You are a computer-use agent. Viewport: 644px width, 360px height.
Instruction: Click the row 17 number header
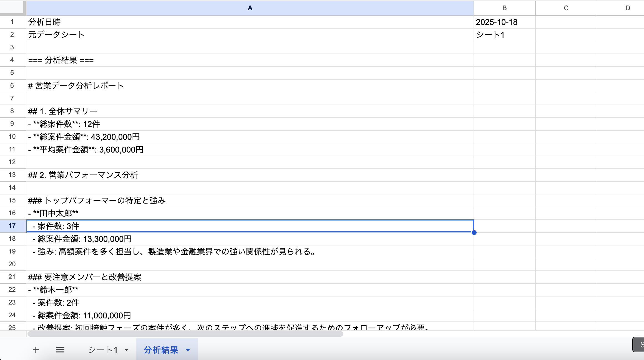[12, 226]
